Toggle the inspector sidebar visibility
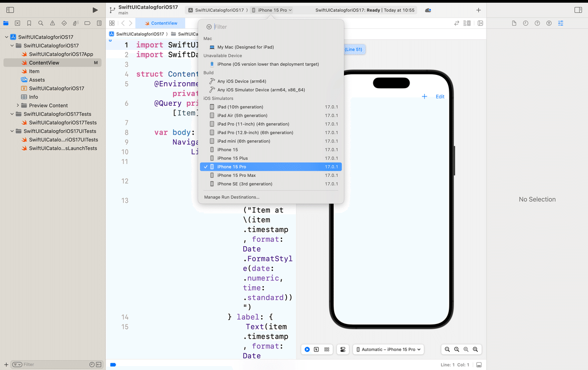Image resolution: width=588 pixels, height=370 pixels. pyautogui.click(x=578, y=10)
